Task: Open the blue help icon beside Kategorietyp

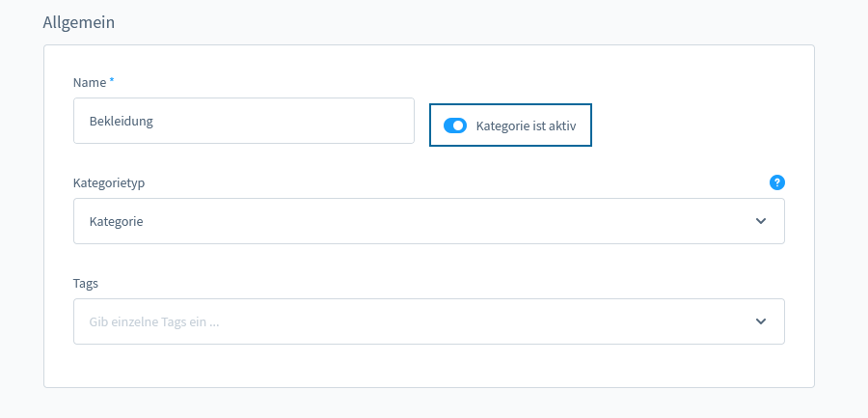Action: (777, 182)
